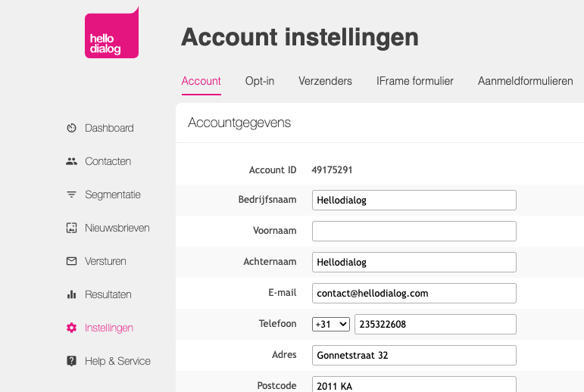584x392 pixels.
Task: Open Help & Service question icon
Action: [71, 361]
